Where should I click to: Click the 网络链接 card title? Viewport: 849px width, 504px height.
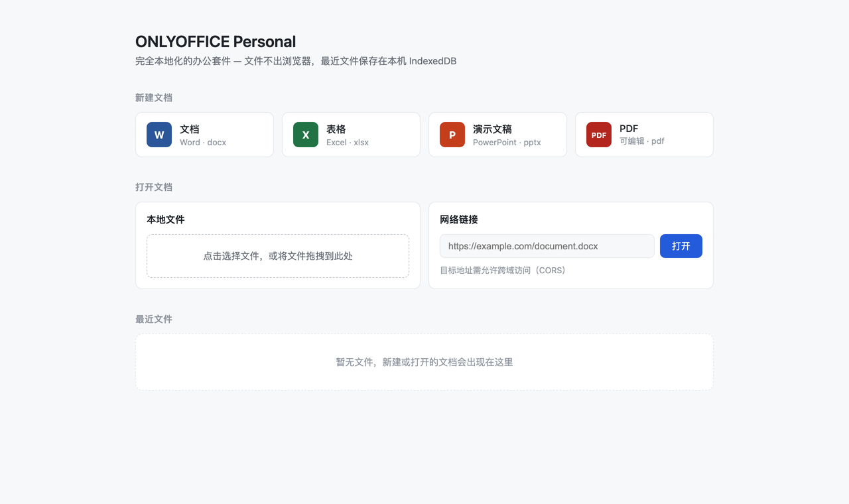(x=459, y=220)
